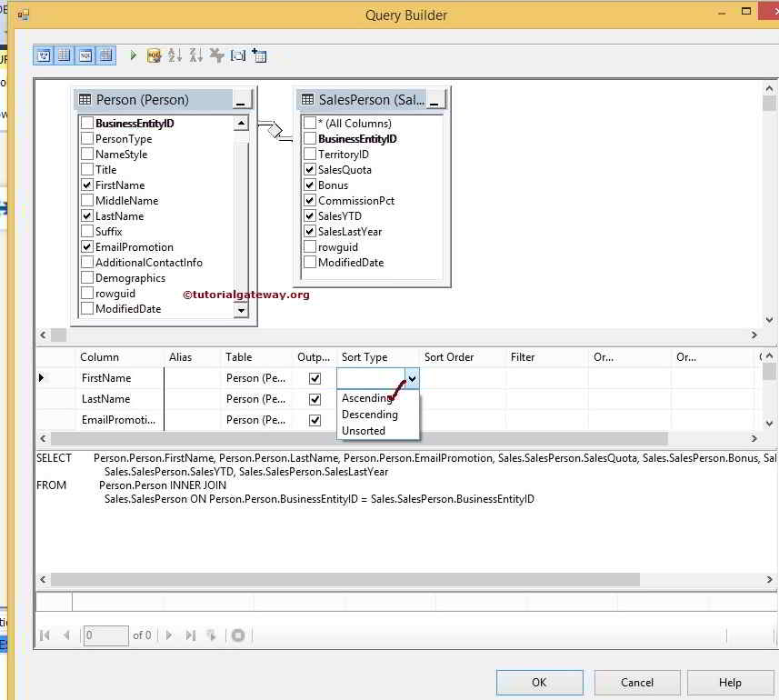Uncheck FirstName in the Person table

tap(86, 185)
